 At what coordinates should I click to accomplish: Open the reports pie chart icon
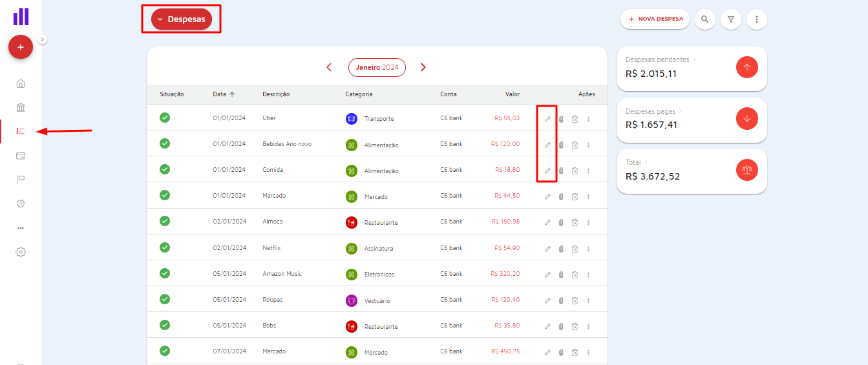21,203
